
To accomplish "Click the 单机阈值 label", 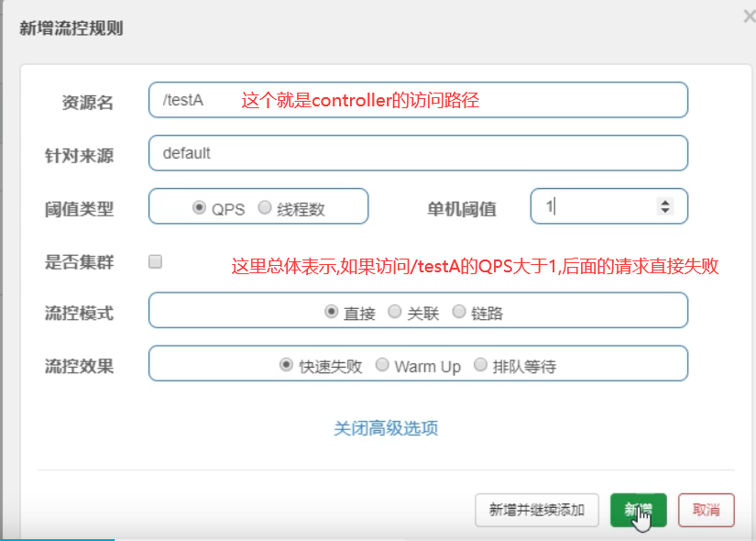I will click(462, 209).
